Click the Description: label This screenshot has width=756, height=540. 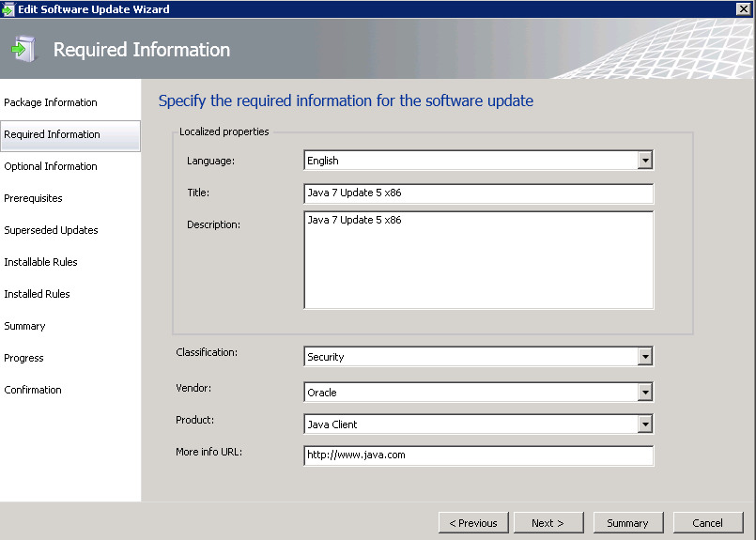(x=213, y=224)
